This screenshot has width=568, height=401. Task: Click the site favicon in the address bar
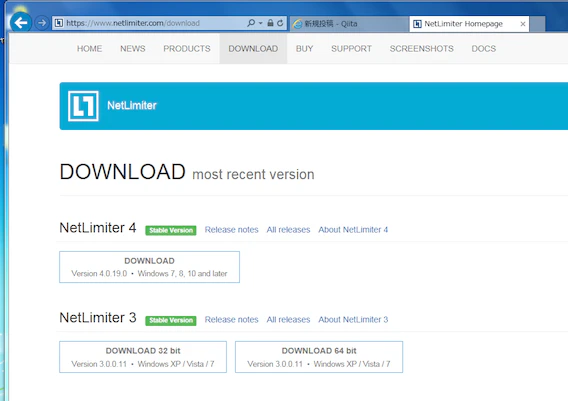(59, 23)
